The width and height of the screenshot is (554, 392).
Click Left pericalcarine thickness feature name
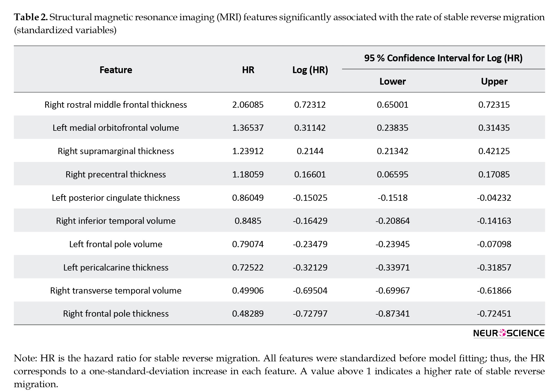pyautogui.click(x=116, y=267)
